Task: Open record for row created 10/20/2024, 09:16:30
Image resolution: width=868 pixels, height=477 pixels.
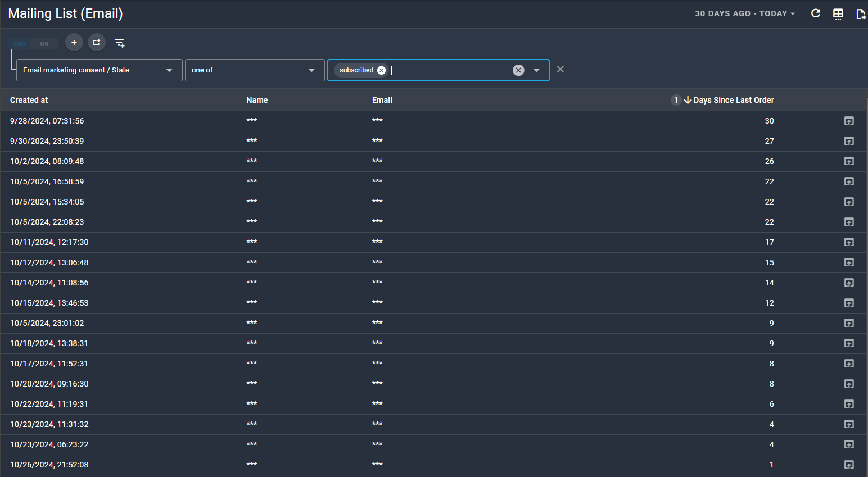Action: (x=849, y=384)
